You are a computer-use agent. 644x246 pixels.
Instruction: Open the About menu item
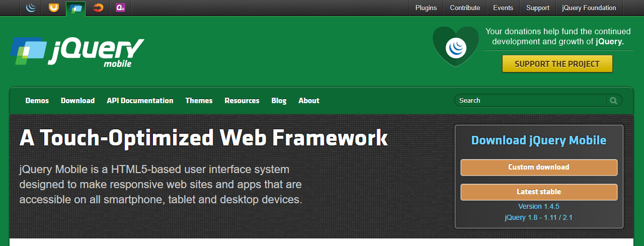309,101
